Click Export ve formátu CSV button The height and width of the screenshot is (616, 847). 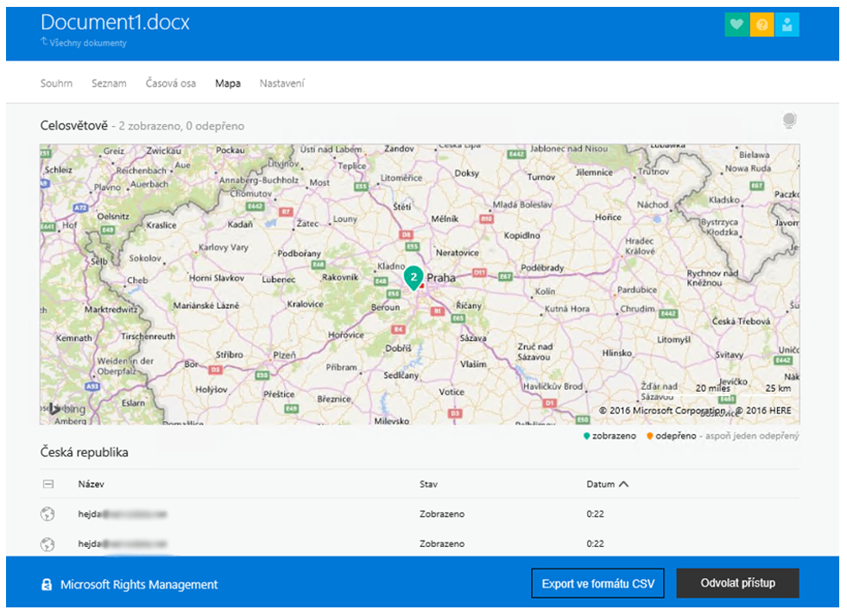(598, 583)
